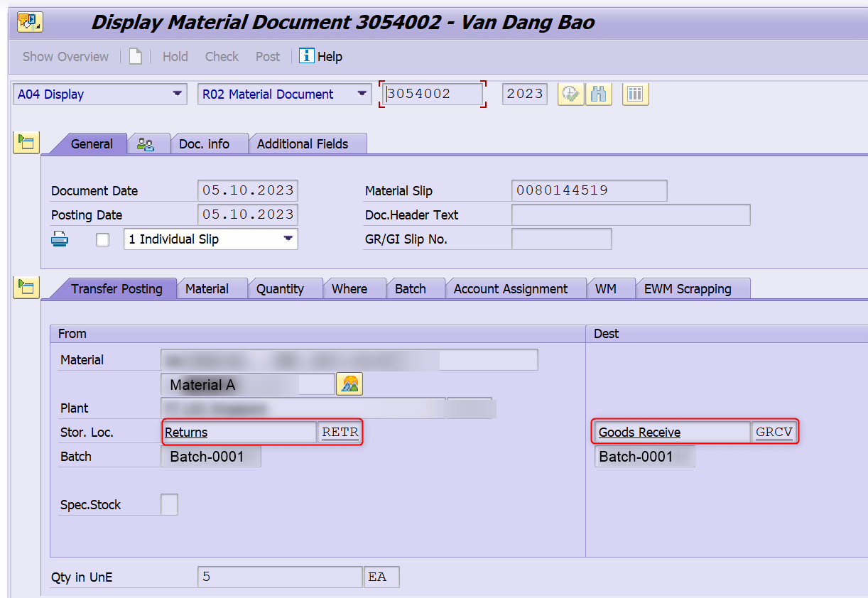The height and width of the screenshot is (598, 868).
Task: Open the material image details icon
Action: click(x=349, y=384)
